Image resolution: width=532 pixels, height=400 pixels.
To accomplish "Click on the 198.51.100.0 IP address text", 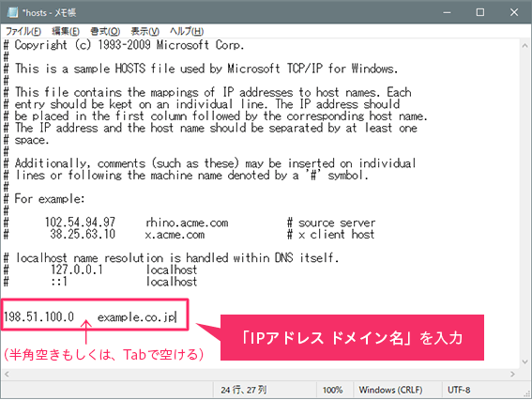I will [38, 317].
